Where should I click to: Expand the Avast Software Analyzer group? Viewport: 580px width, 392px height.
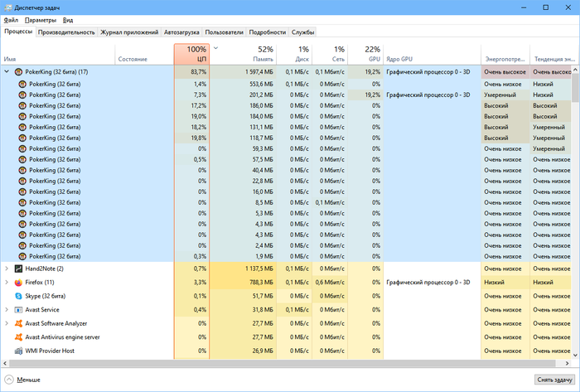tap(7, 323)
